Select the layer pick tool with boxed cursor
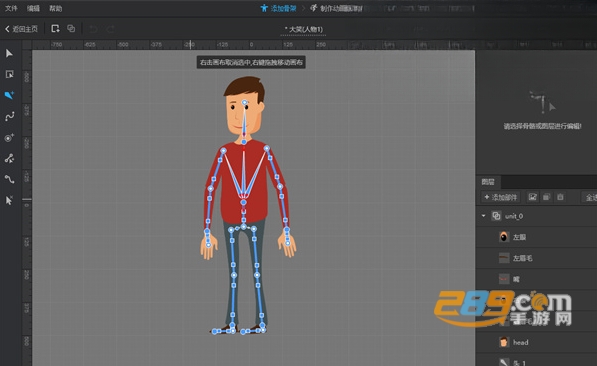 pos(10,74)
